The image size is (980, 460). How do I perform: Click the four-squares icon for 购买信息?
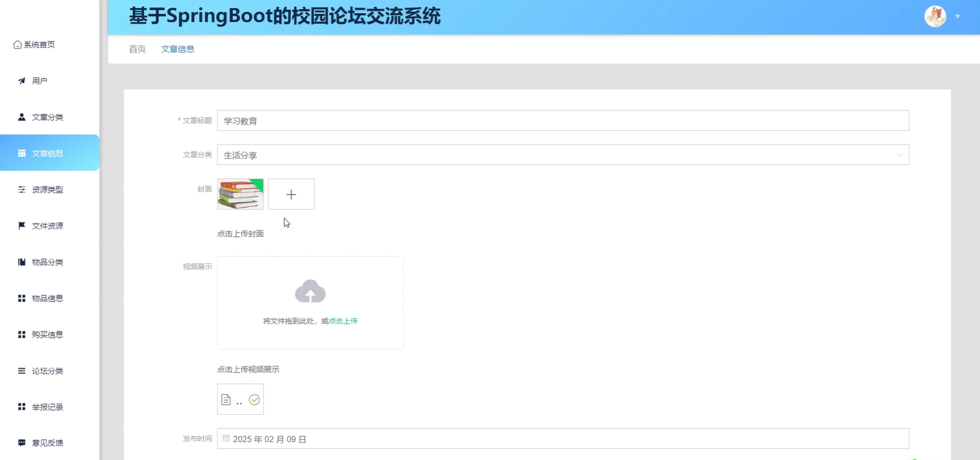(x=22, y=335)
